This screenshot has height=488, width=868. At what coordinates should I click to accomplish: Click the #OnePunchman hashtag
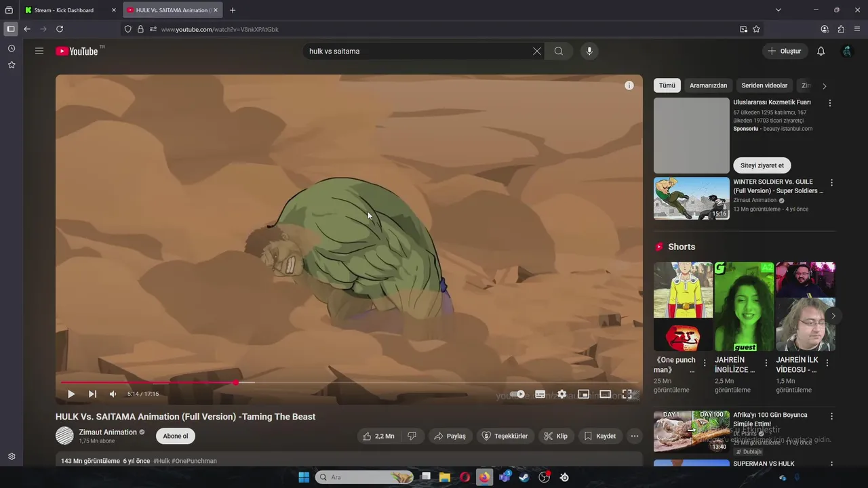point(194,461)
